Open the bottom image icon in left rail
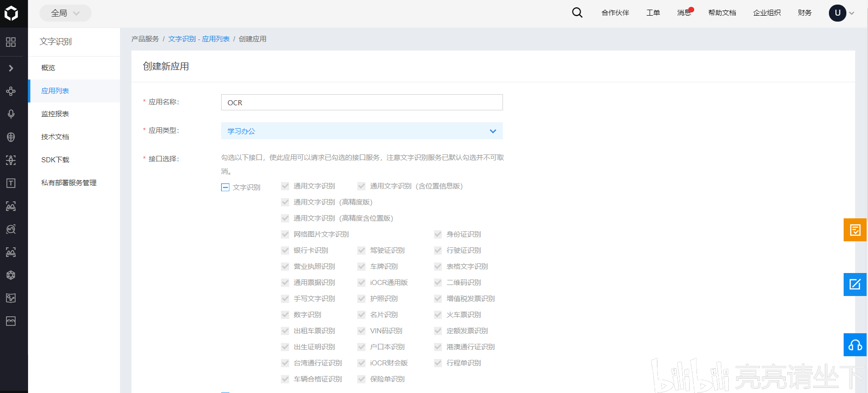The image size is (868, 393). (x=11, y=321)
